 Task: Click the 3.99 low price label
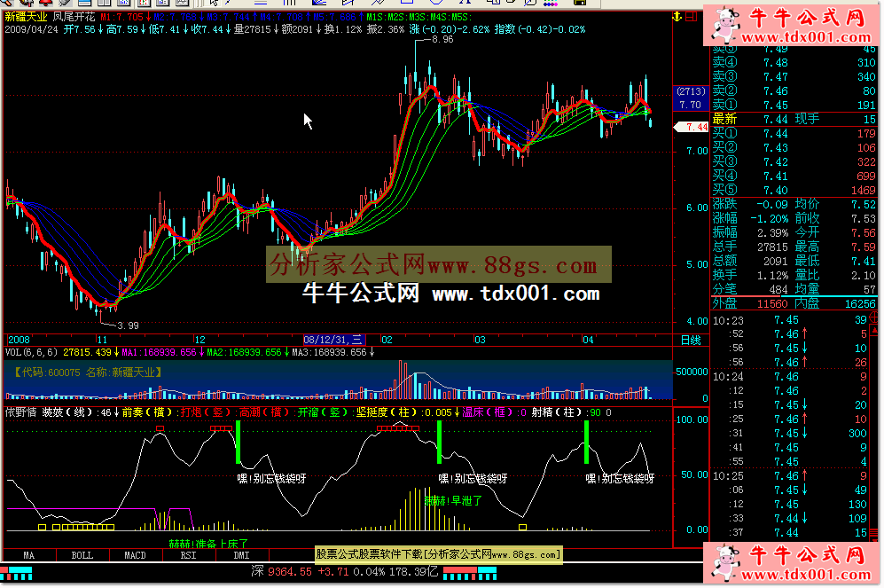click(x=128, y=325)
